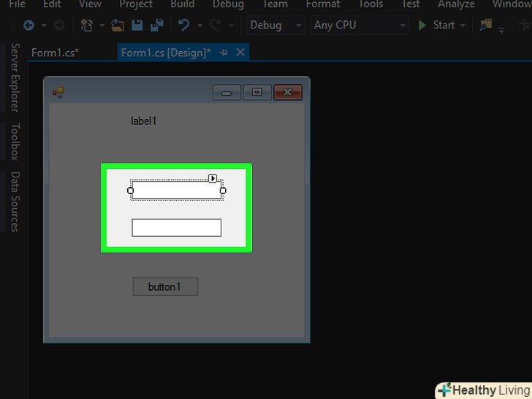
Task: Expand the Navigate Backward history dropdown
Action: (44, 26)
